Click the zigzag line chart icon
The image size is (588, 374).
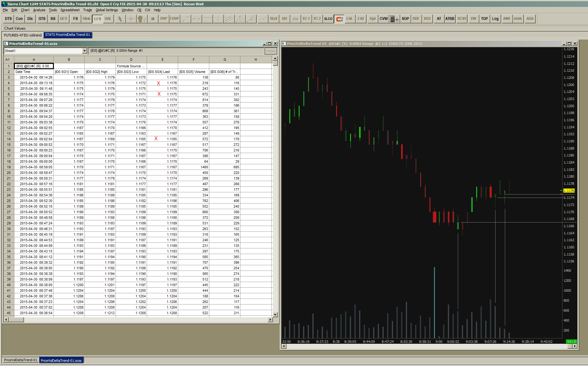[263, 19]
